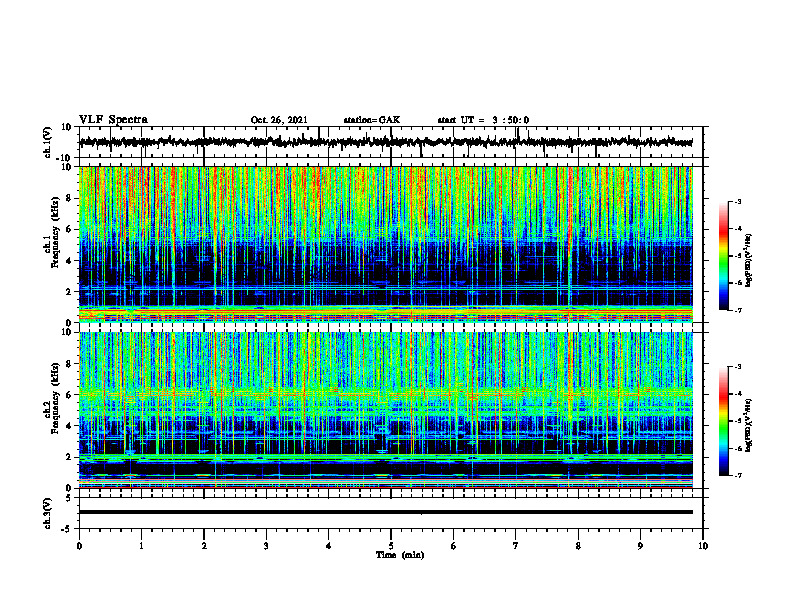The height and width of the screenshot is (612, 792).
Task: Click the "-5" tick on ch.3(V) axis
Action: point(67,529)
